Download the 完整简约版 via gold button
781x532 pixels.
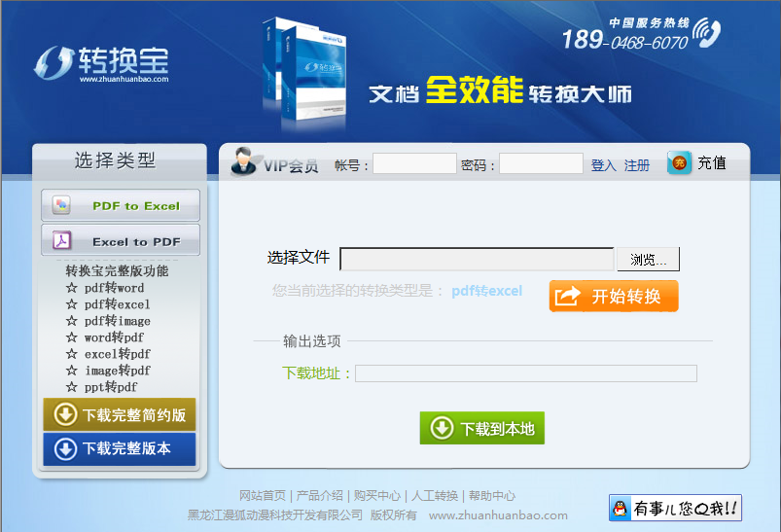[x=120, y=414]
